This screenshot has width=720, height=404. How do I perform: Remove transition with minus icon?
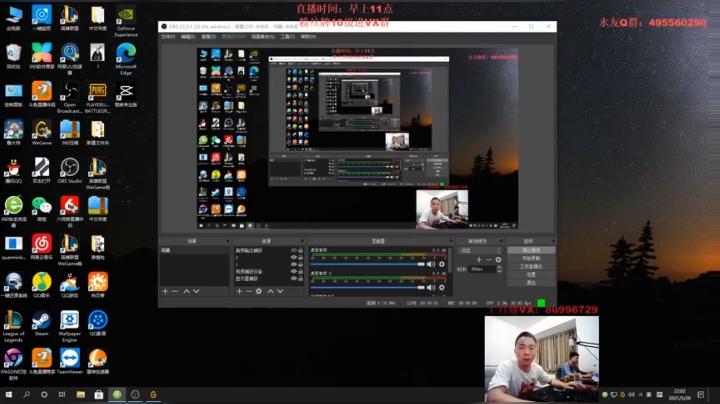489,259
